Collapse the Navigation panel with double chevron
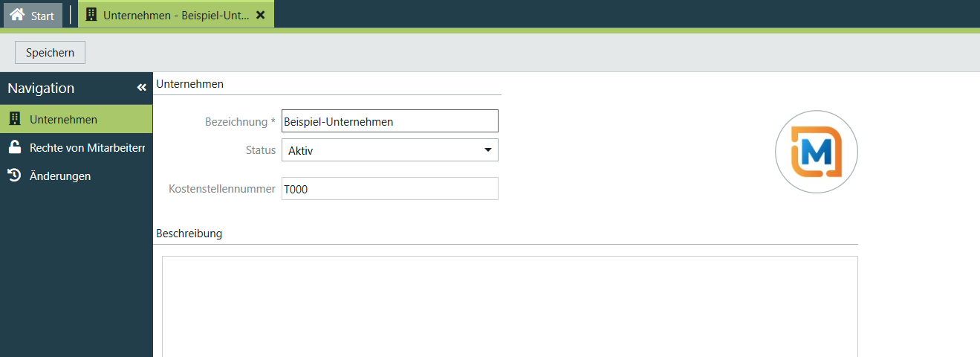 (142, 89)
